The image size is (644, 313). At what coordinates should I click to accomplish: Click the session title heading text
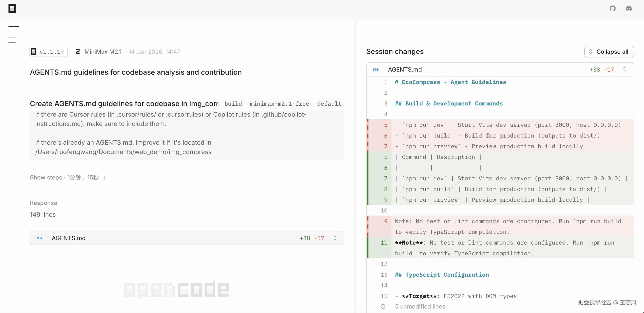(136, 72)
